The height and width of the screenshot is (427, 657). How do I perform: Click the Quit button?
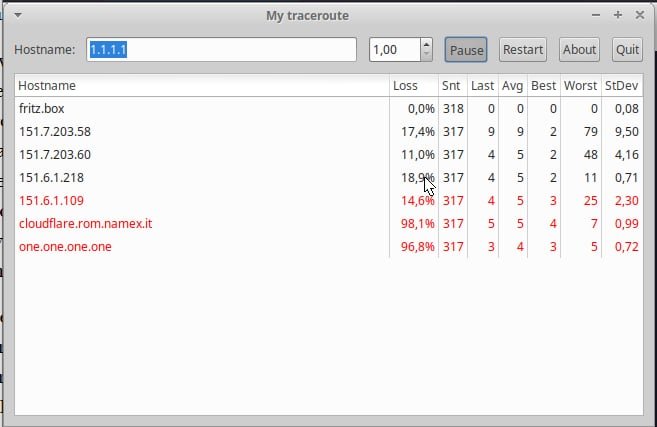pyautogui.click(x=627, y=50)
